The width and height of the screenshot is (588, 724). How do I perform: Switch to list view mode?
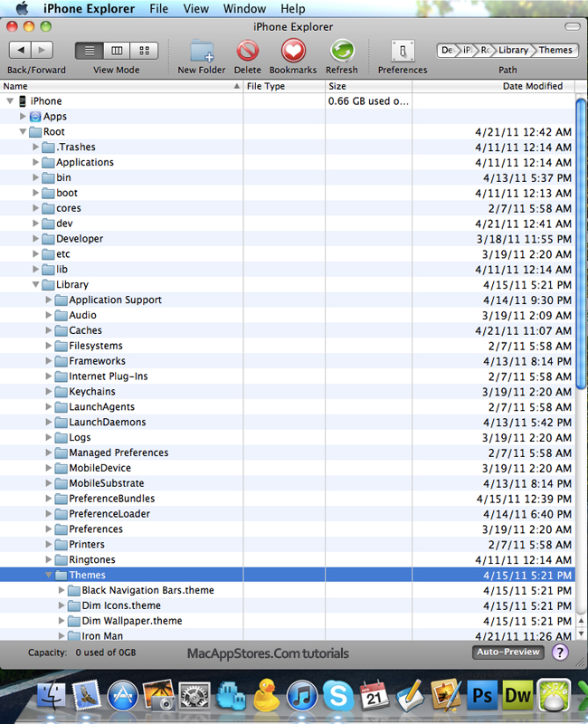(90, 51)
